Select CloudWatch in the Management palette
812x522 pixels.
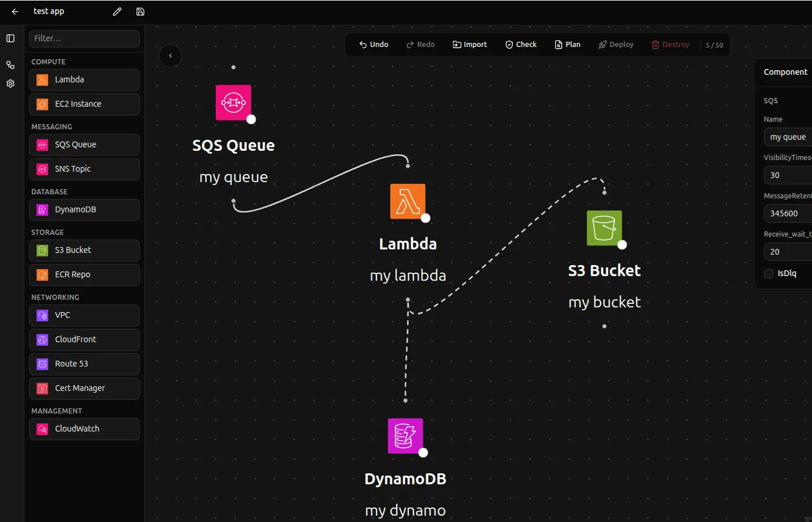pos(84,429)
